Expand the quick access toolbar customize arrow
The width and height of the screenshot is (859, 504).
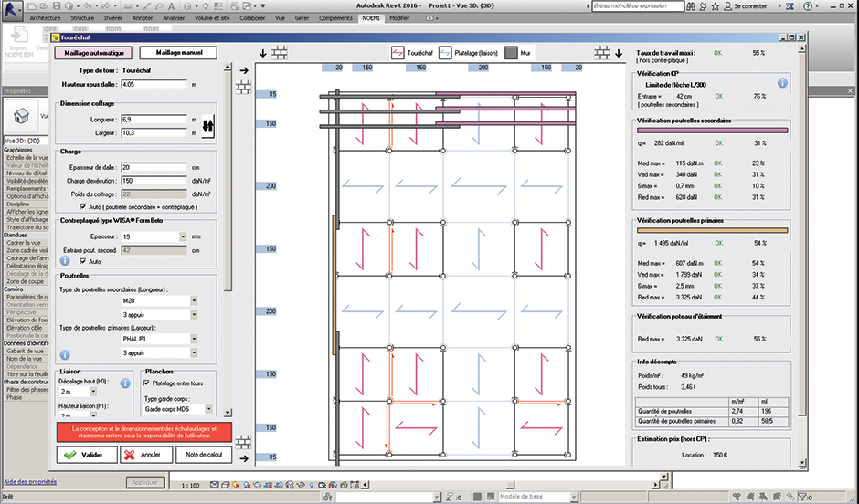pyautogui.click(x=263, y=6)
